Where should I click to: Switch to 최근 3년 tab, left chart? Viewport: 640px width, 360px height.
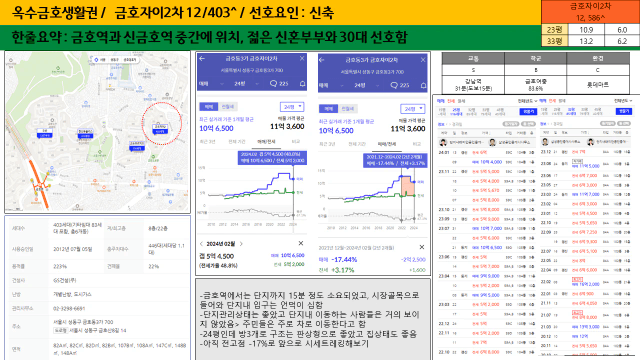207,141
